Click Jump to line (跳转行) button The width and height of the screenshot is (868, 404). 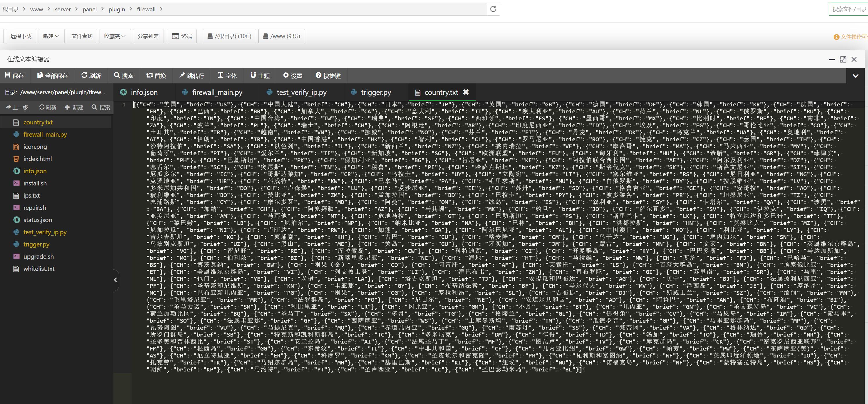192,76
